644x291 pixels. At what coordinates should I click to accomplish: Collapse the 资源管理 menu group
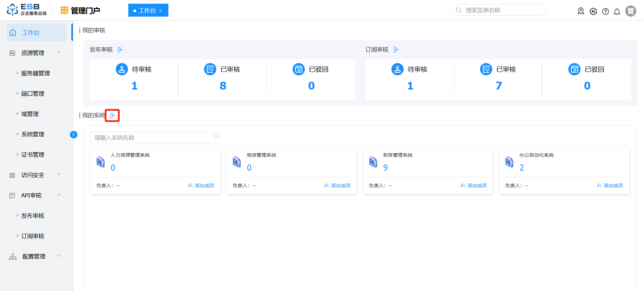coord(59,53)
